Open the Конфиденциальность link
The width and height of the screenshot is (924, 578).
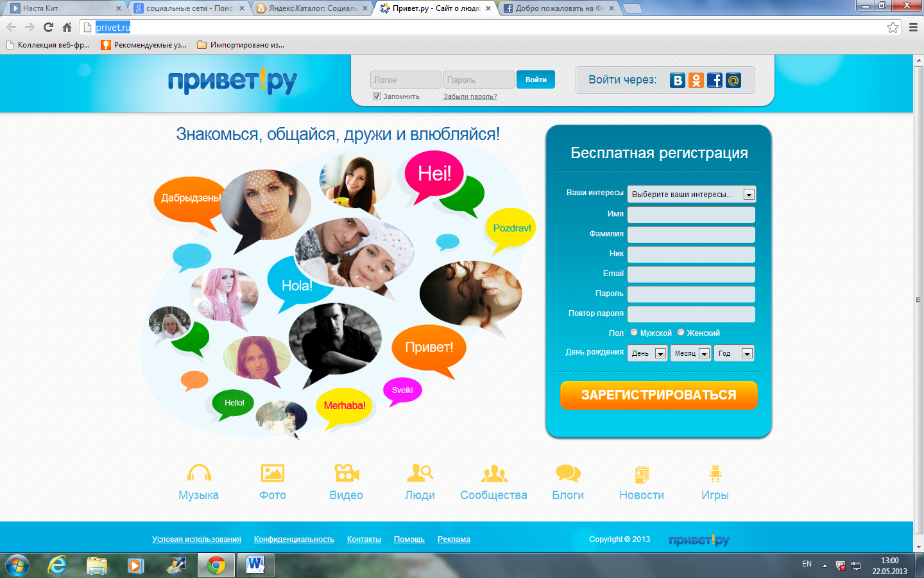coord(294,539)
